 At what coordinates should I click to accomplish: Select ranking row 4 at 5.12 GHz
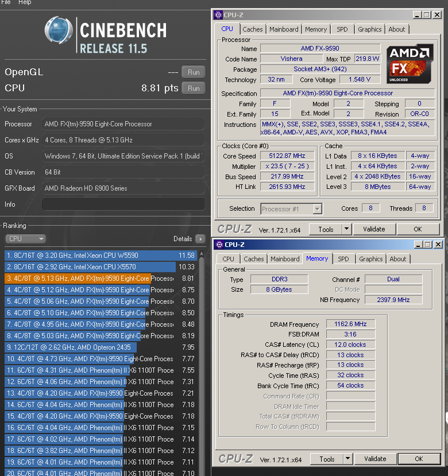pyautogui.click(x=101, y=290)
